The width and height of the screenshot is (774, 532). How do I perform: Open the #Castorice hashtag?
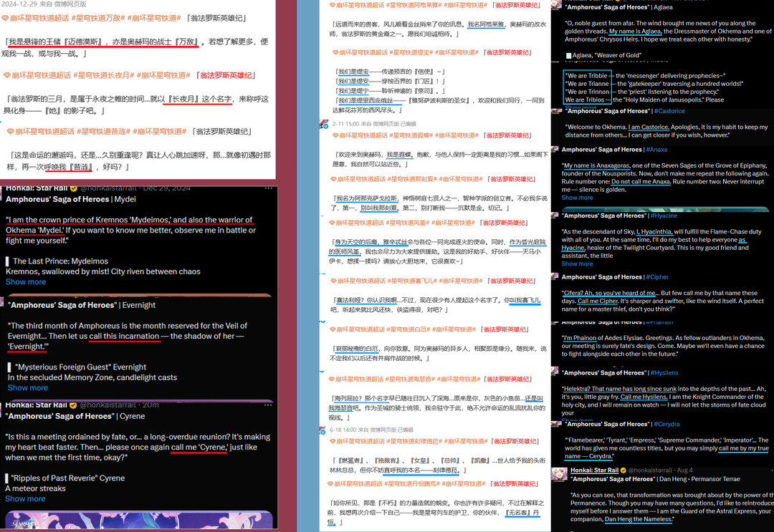point(669,111)
